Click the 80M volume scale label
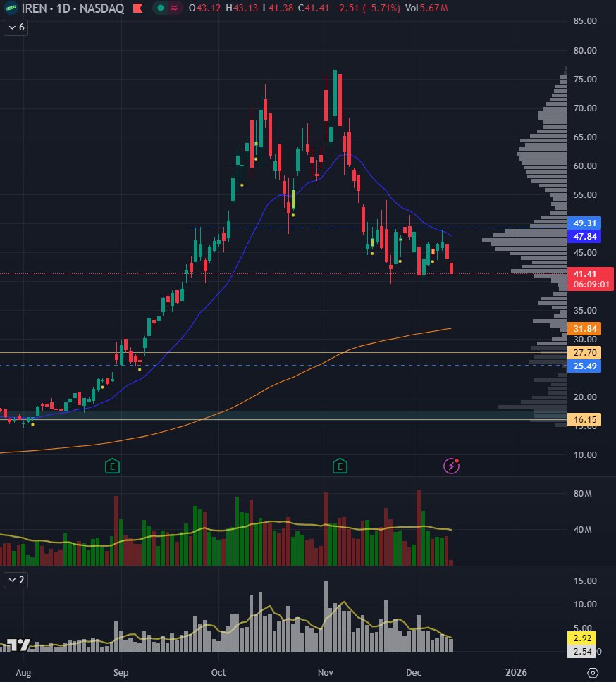Screen dimensions: 616x682 point(582,494)
